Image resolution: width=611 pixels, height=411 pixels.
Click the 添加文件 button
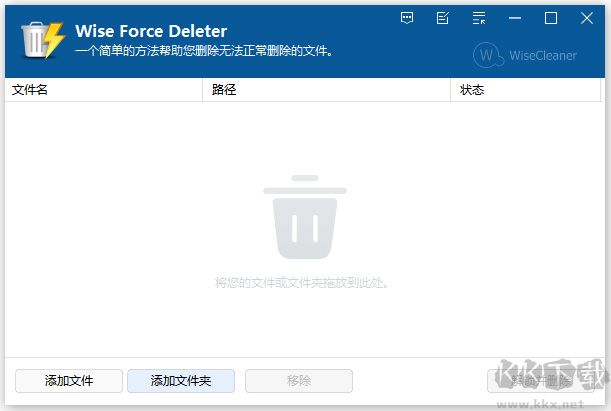point(69,381)
